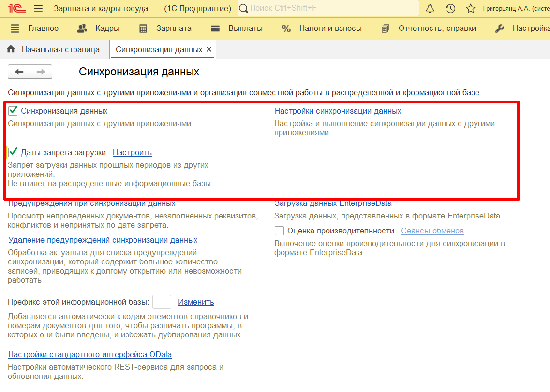Open Настройки синхронизации данных link

(x=338, y=111)
